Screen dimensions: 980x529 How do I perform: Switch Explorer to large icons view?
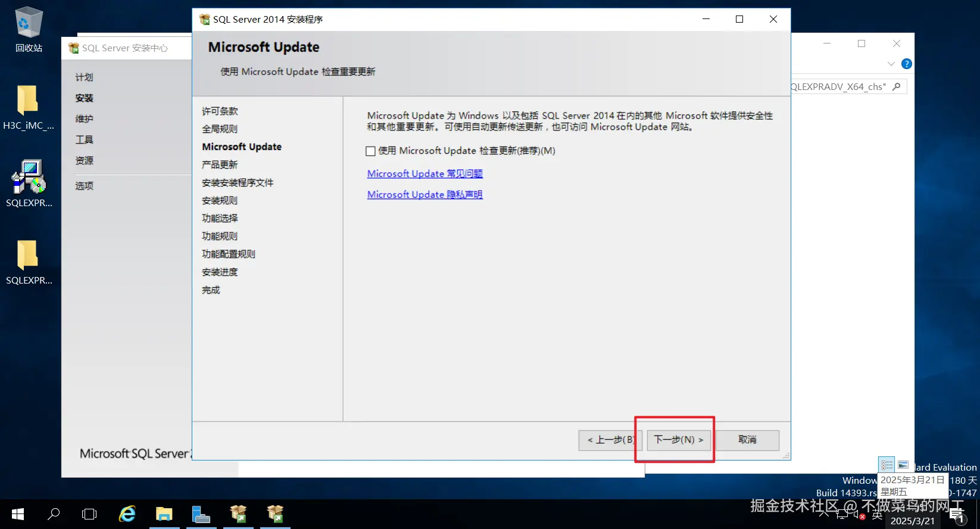(903, 465)
